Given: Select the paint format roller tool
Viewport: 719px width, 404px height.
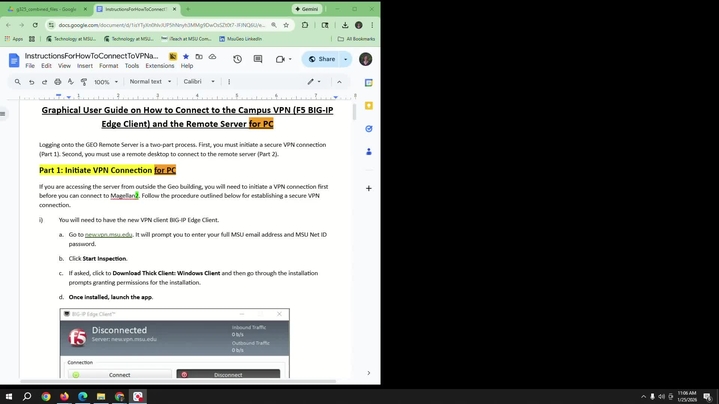Looking at the screenshot, I should 83,82.
